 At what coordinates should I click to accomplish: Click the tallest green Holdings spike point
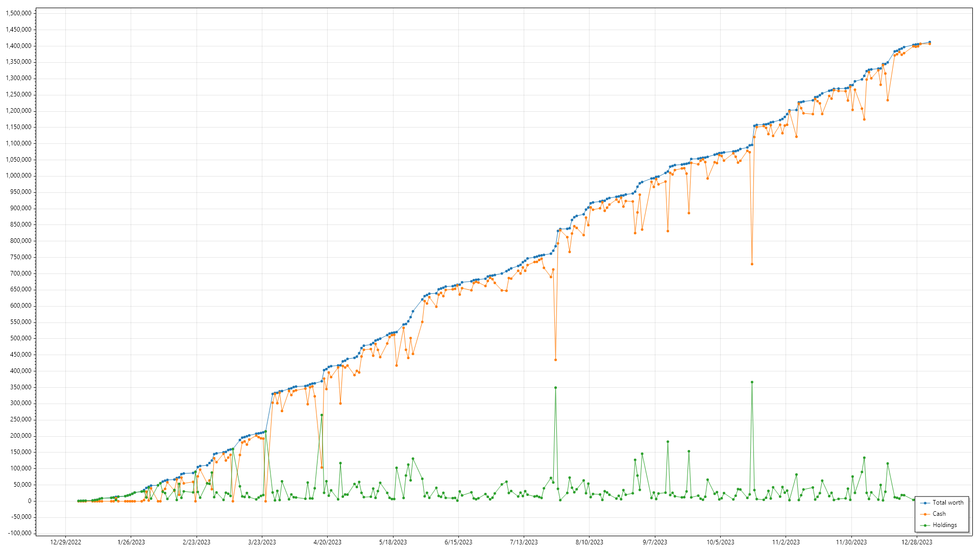pyautogui.click(x=752, y=382)
